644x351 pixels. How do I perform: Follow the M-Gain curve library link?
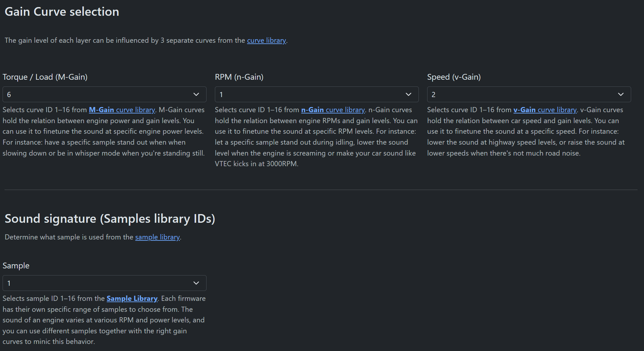point(122,110)
